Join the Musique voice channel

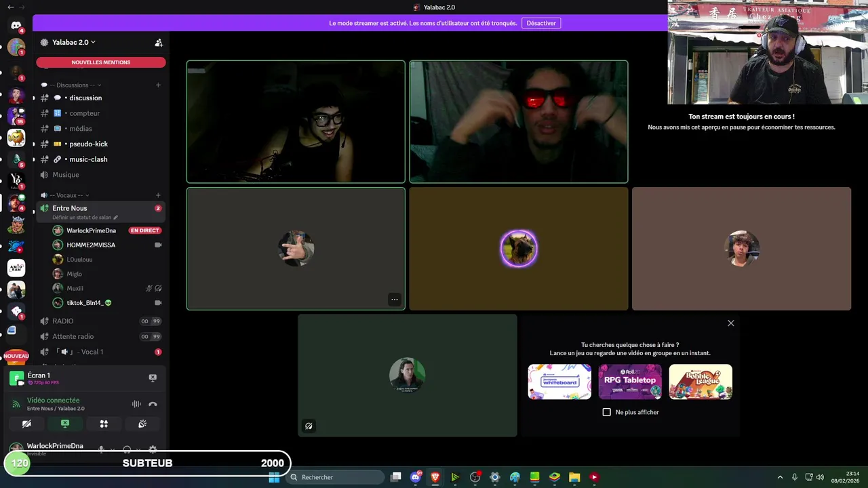(x=101, y=175)
